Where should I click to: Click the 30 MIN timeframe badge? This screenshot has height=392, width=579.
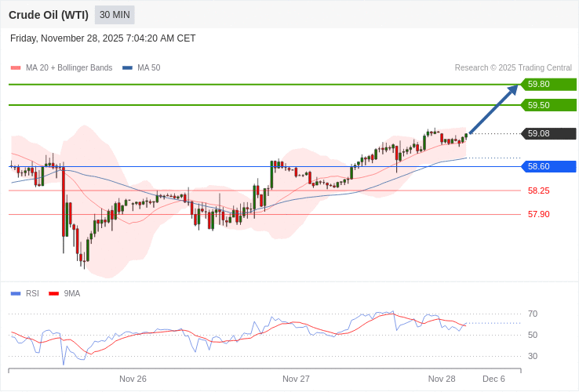(115, 15)
